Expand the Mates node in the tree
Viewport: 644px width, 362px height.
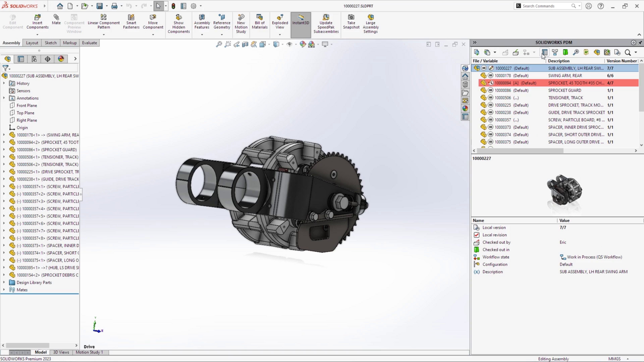click(x=4, y=290)
